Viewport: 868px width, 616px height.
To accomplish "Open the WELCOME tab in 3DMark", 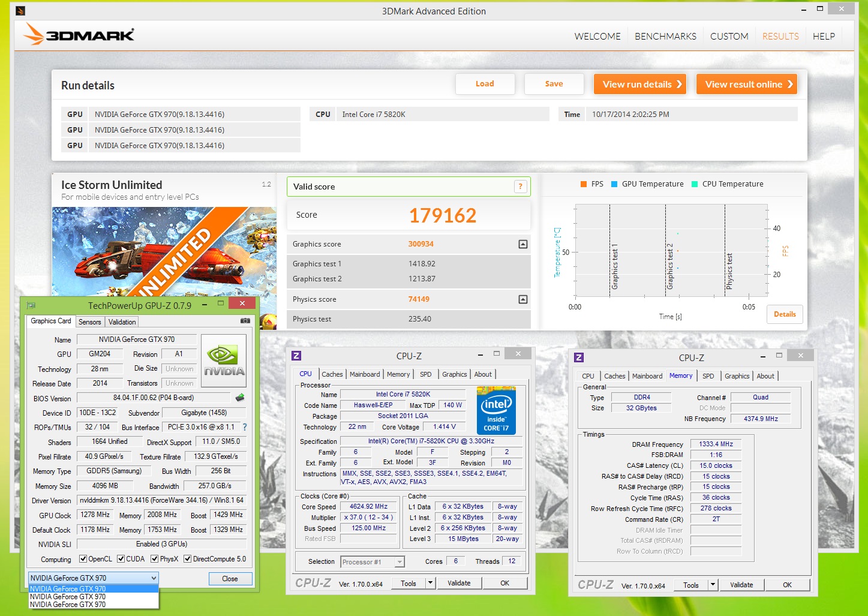I will pos(597,37).
